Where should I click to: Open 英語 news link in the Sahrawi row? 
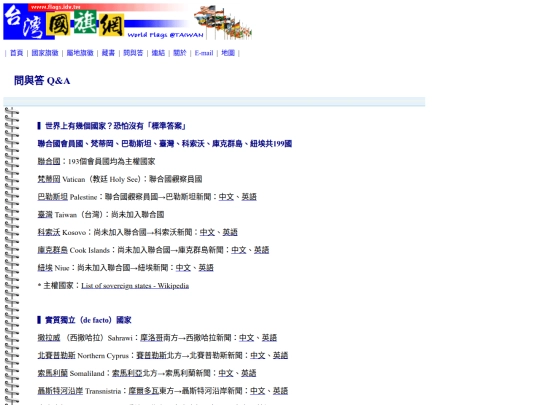(269, 338)
